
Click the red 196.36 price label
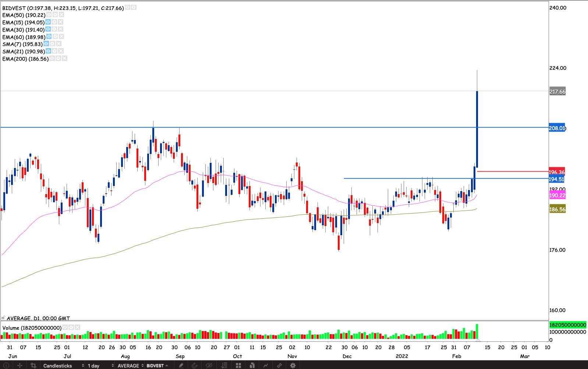coord(557,172)
